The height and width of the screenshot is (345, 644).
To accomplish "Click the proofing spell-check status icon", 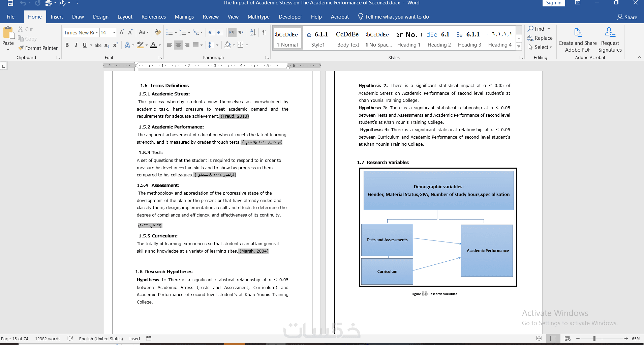I will click(70, 339).
